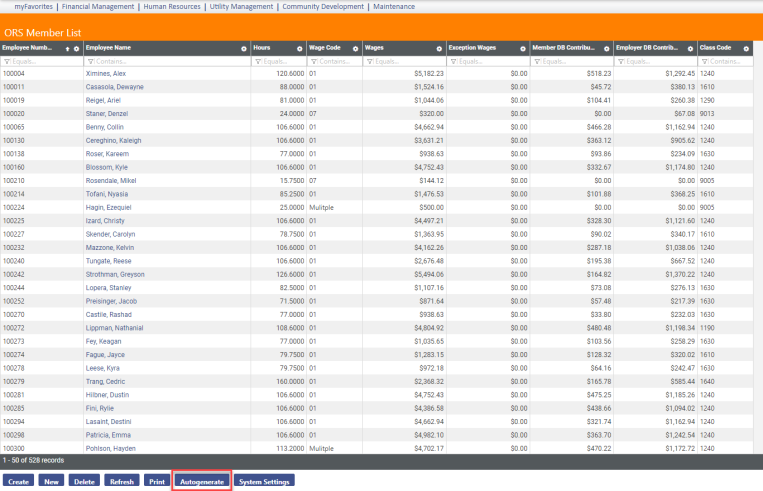
Task: Sort by the Employee Number sort arrow
Action: pos(67,48)
